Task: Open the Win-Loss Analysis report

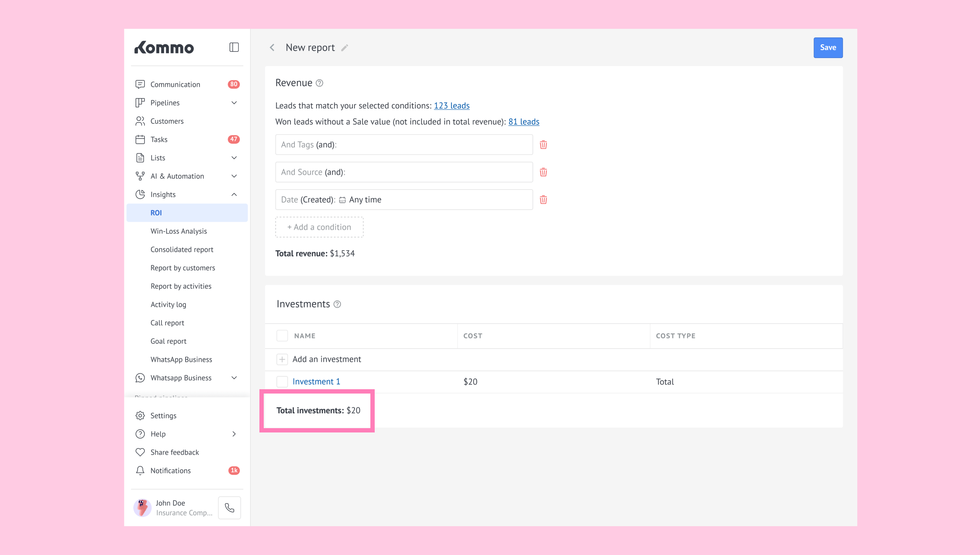Action: click(179, 231)
